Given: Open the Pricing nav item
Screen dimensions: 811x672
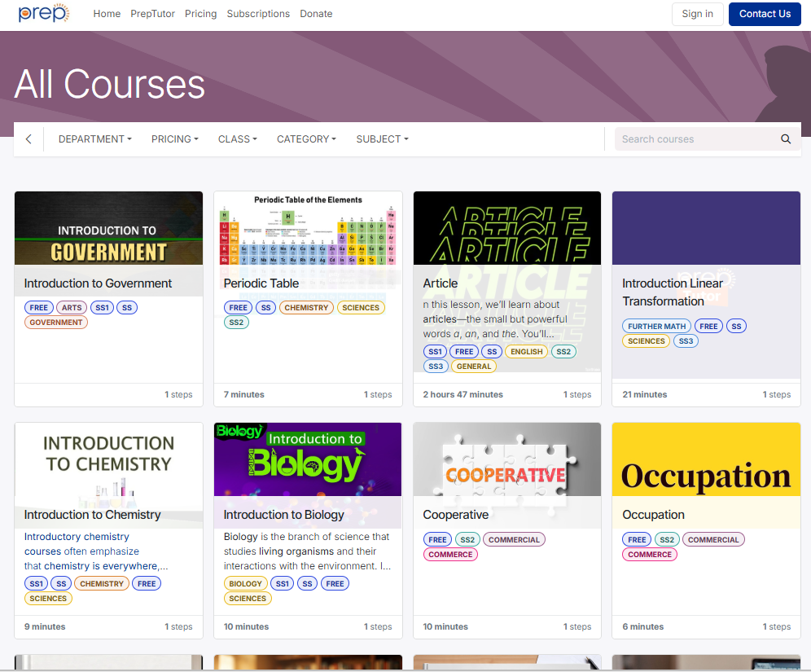Looking at the screenshot, I should pos(200,14).
